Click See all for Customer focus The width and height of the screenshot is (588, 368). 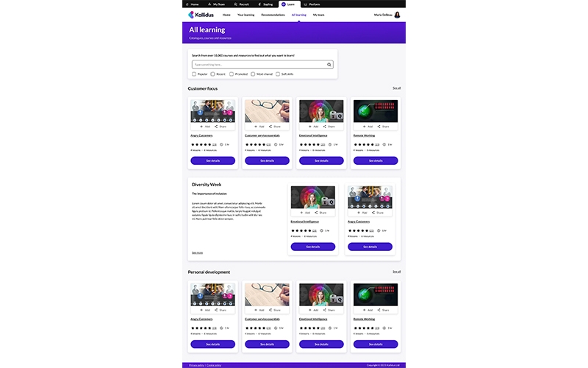pyautogui.click(x=397, y=88)
